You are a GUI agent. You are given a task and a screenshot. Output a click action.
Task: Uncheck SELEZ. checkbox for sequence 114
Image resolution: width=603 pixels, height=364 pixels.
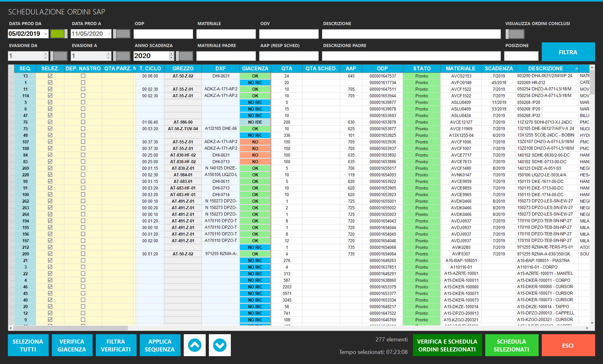pos(50,96)
